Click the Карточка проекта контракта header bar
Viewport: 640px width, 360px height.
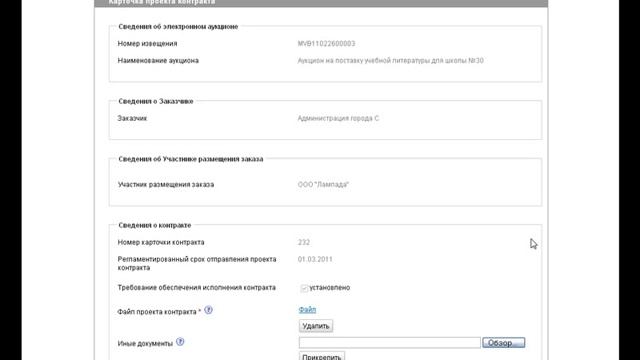coord(321,3)
